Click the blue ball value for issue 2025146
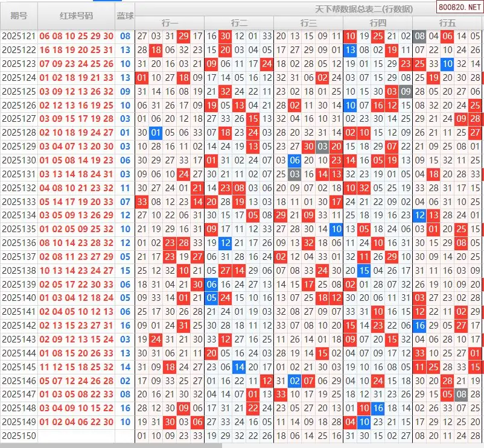Image resolution: width=484 pixels, height=448 pixels. [x=125, y=380]
